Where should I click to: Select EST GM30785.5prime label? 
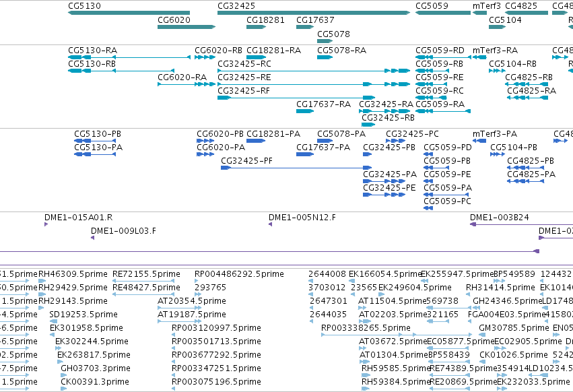click(x=514, y=329)
